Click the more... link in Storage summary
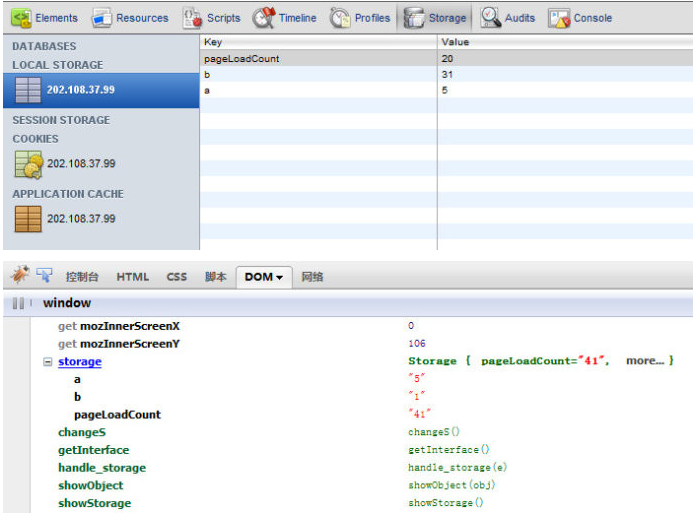This screenshot has height=528, width=695. pos(645,361)
